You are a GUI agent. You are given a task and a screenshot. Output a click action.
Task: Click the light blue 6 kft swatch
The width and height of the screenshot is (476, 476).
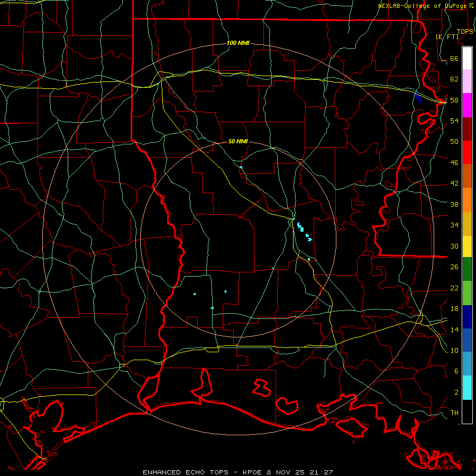(x=467, y=364)
